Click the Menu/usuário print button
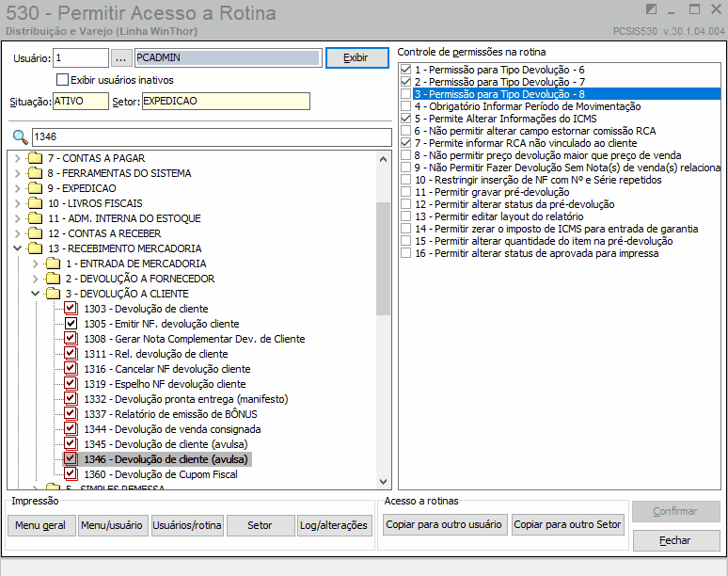Viewport: 728px width, 576px height. [x=112, y=525]
